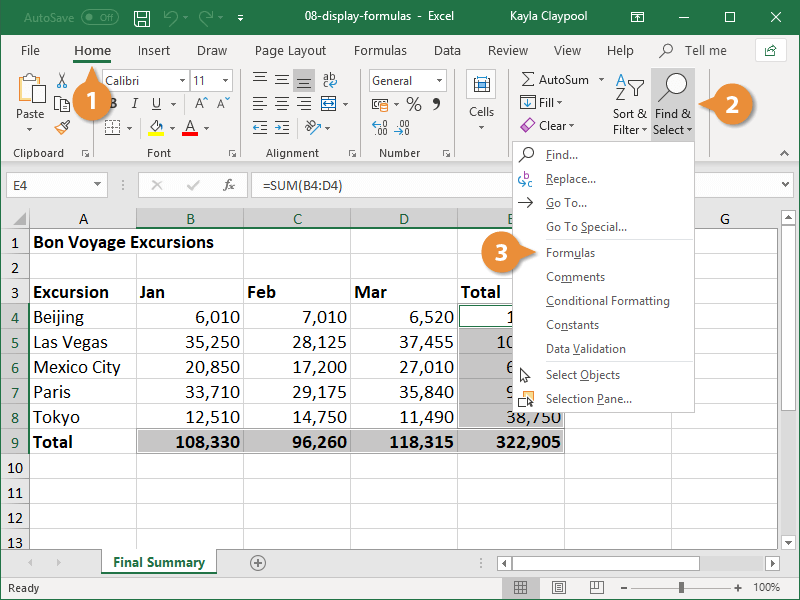Image resolution: width=800 pixels, height=600 pixels.
Task: Click the Cut scissors icon
Action: [x=62, y=81]
